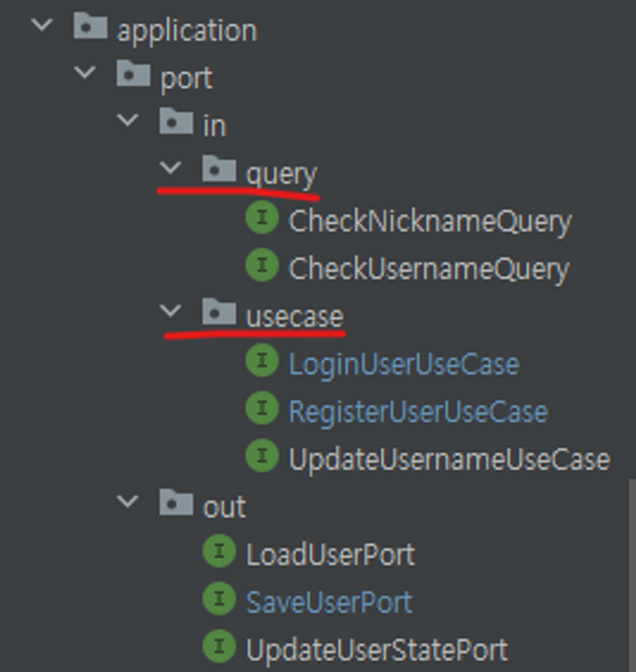This screenshot has width=636, height=672.
Task: Collapse the query package chevron
Action: (170, 168)
